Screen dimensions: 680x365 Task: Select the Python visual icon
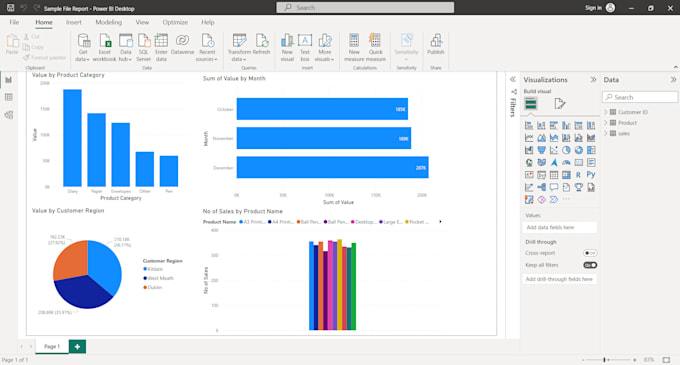point(591,175)
